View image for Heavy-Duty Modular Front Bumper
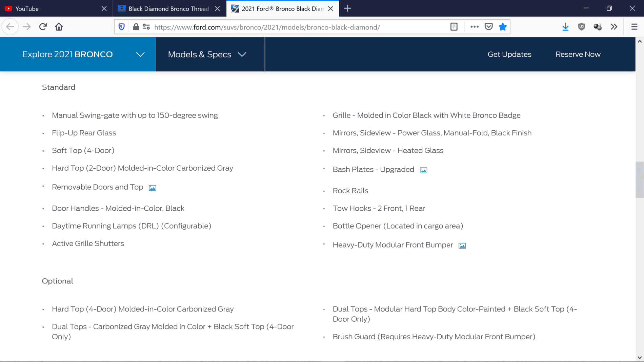Screen dimensions: 644x362 [x=462, y=246]
